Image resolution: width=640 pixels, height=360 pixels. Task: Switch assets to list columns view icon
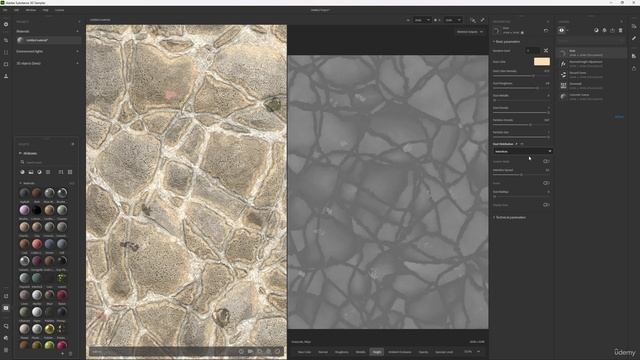(61, 172)
